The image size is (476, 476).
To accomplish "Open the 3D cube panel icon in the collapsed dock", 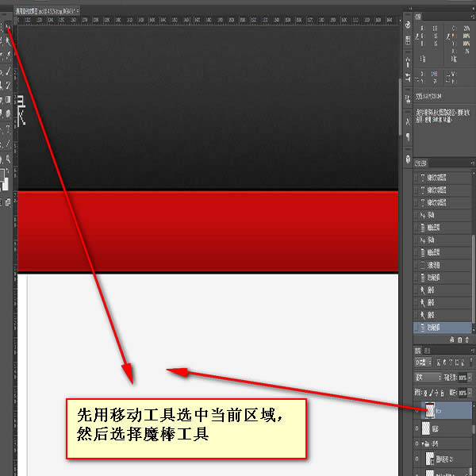I will 408,159.
